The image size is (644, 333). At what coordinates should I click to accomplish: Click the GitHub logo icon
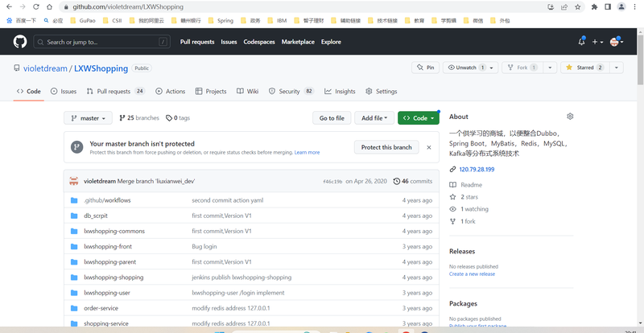[x=20, y=42]
